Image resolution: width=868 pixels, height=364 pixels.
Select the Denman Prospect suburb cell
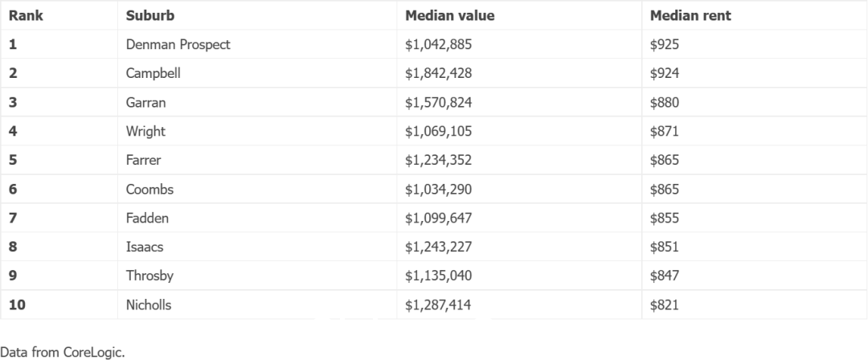point(257,44)
